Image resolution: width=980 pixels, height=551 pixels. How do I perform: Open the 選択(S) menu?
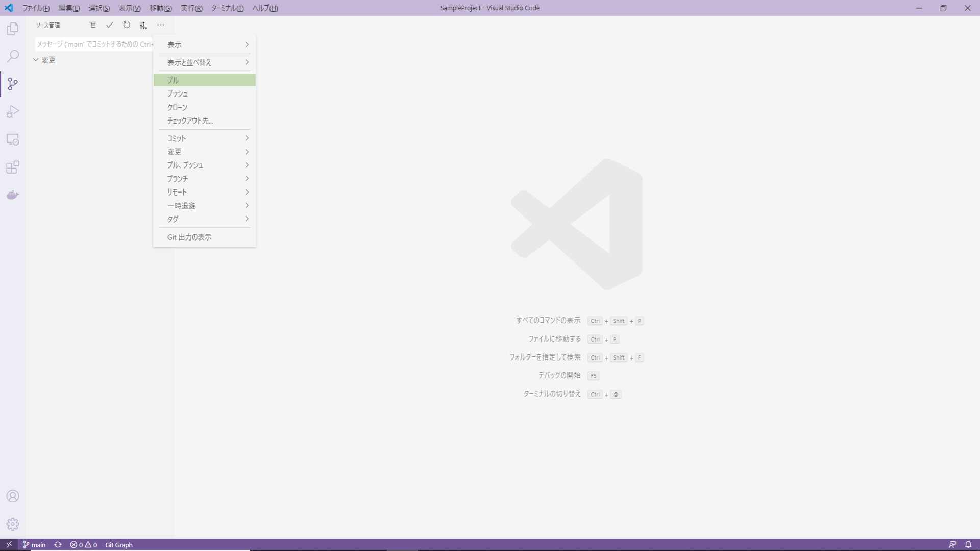pyautogui.click(x=99, y=8)
